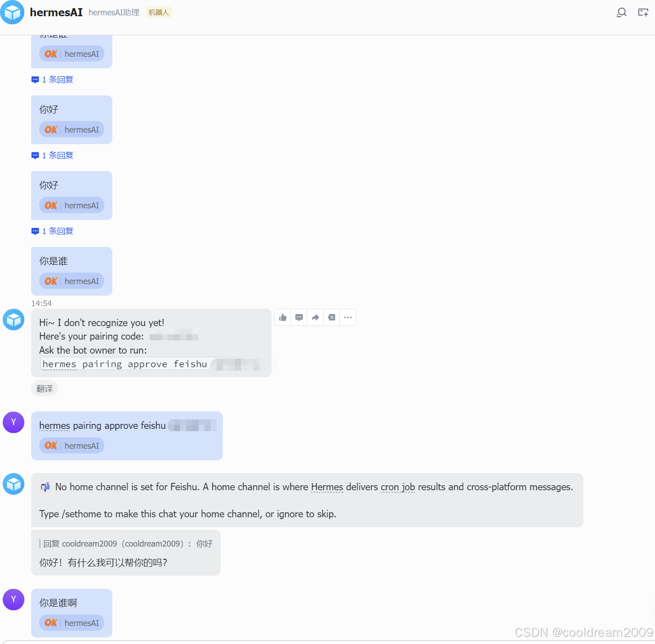Toggle OK reaction on 你是谁啊 message
Viewport: 655px width, 644px height.
72,623
